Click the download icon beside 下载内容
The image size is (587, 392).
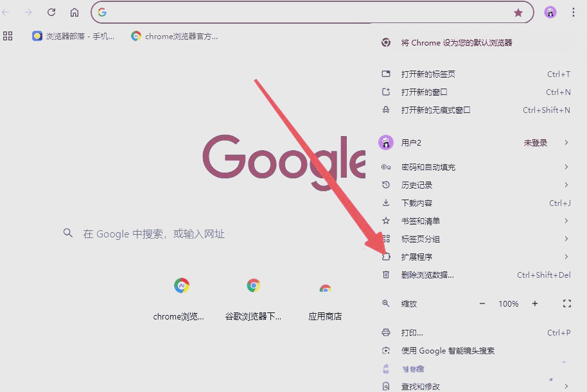385,203
